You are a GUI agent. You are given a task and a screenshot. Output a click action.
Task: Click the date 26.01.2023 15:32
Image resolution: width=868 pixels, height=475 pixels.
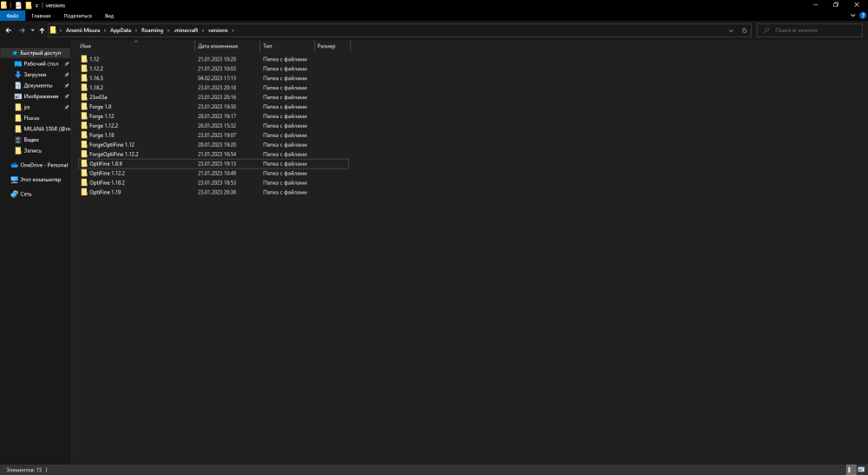tap(217, 126)
